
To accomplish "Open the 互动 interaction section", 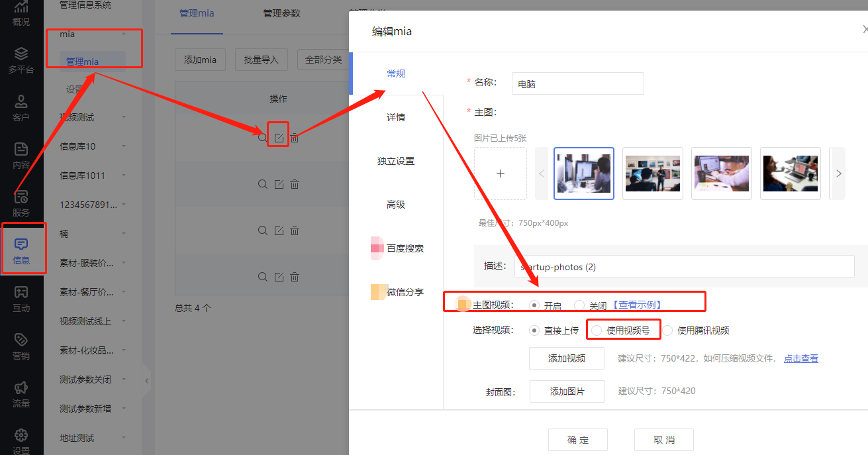I will click(21, 299).
